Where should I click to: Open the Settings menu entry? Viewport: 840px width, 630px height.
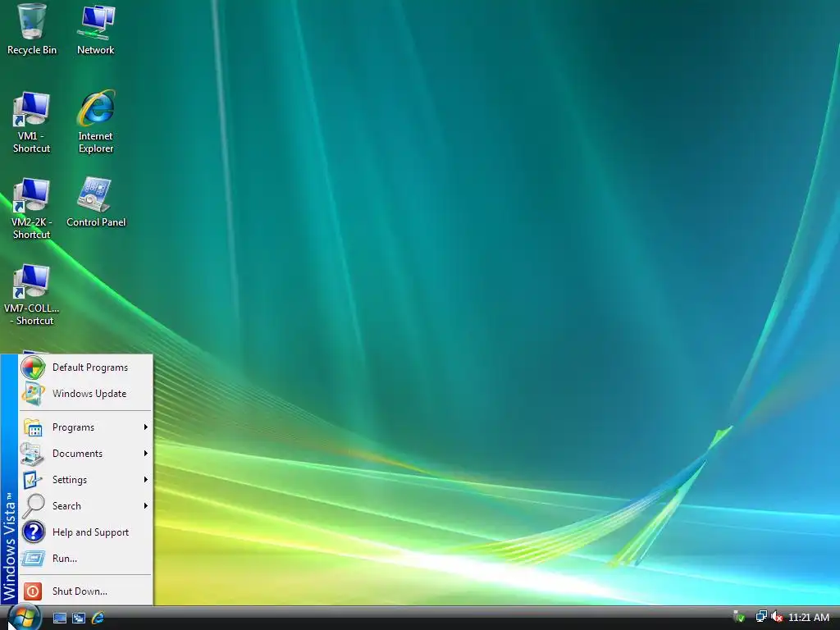(x=85, y=480)
